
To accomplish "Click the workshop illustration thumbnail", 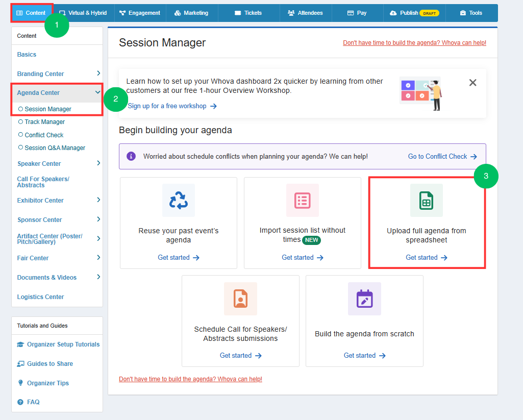I will click(421, 94).
